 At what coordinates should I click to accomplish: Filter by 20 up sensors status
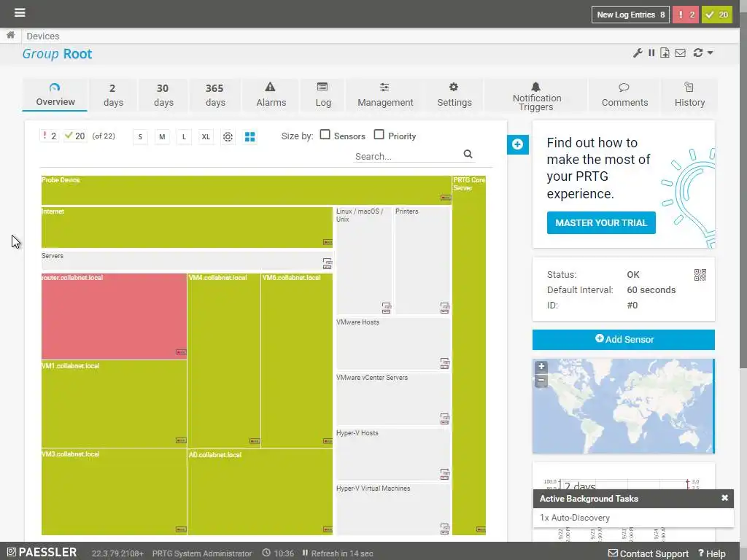[x=75, y=136]
